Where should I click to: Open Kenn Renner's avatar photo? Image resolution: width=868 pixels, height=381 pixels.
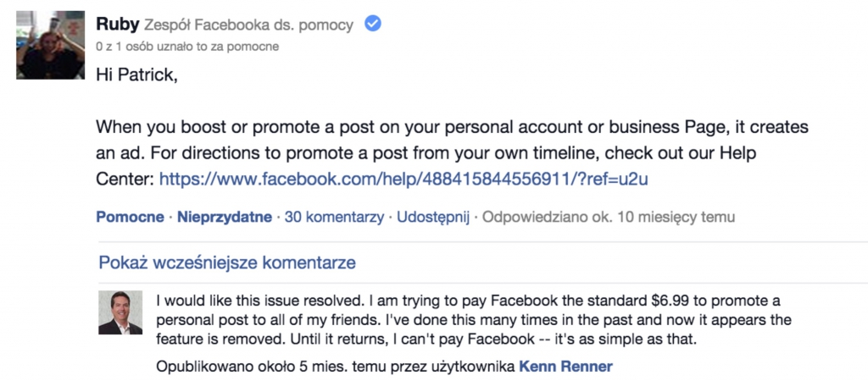click(x=120, y=312)
